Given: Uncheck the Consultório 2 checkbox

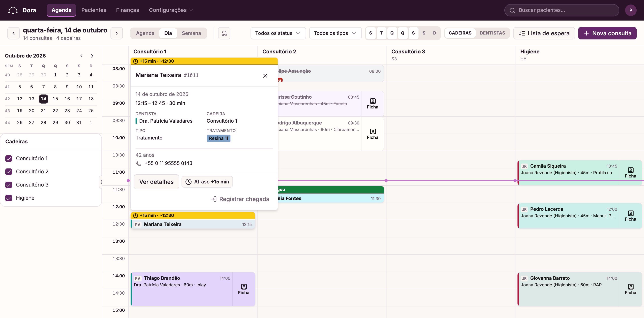Looking at the screenshot, I should tap(8, 172).
